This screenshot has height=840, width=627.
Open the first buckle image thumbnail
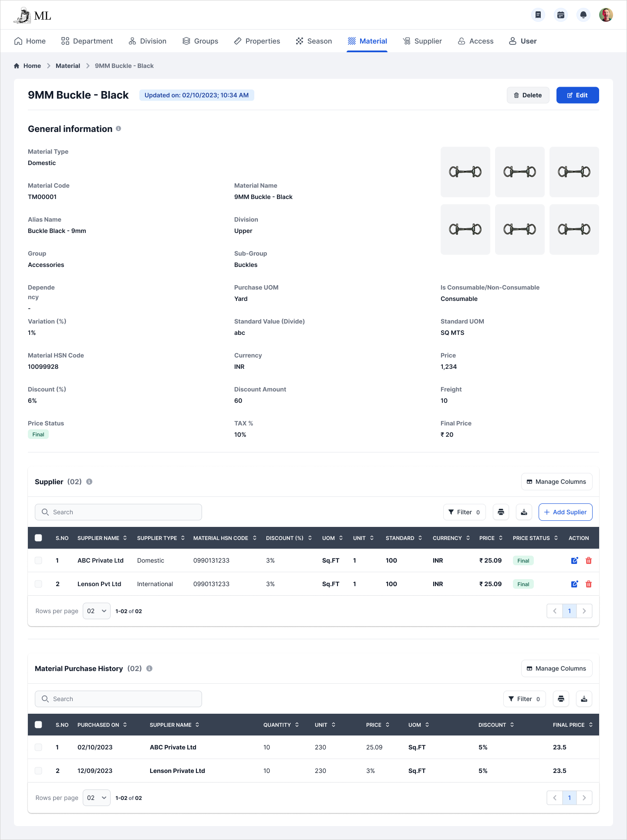465,172
